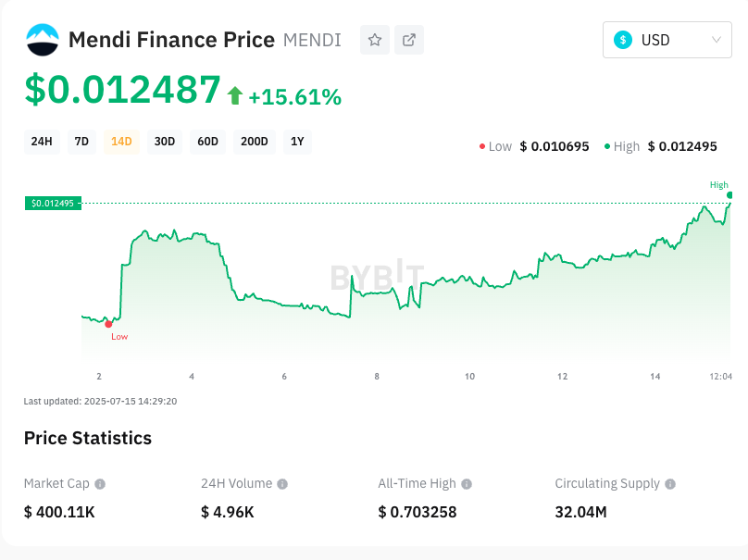Click the USD dollar currency icon
Image resolution: width=748 pixels, height=560 pixels.
[x=622, y=40]
